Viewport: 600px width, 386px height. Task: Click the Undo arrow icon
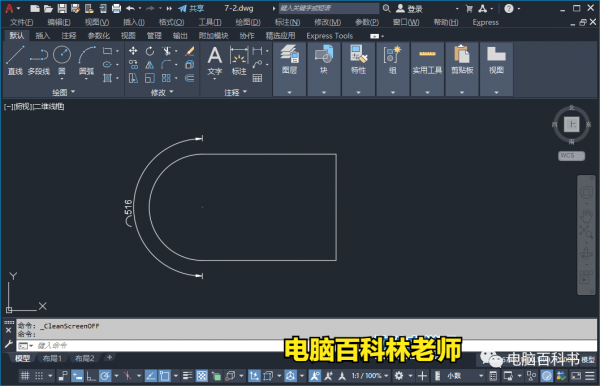tap(130, 8)
